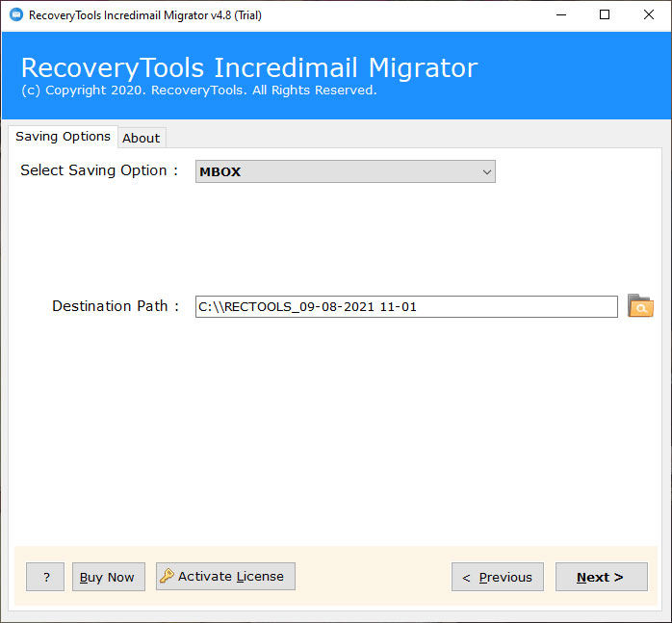The height and width of the screenshot is (623, 672).
Task: Click the 'Destination Path :' label
Action: point(116,306)
